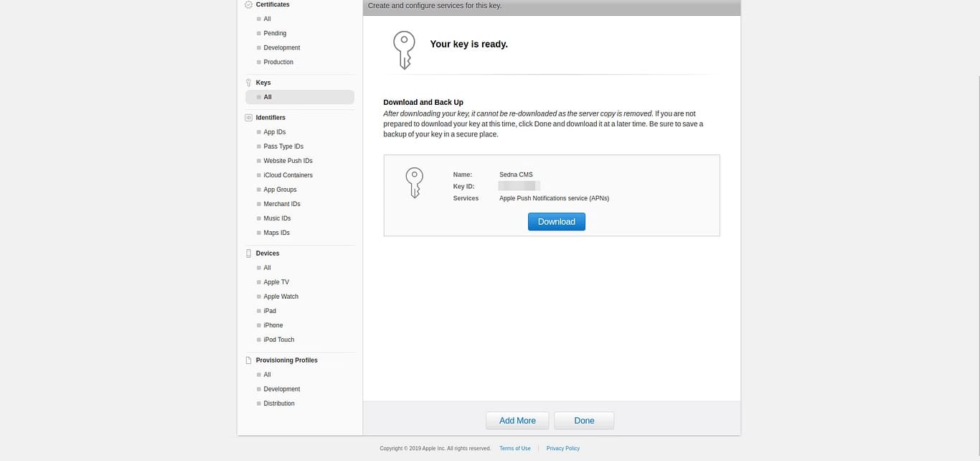Click the Identifiers section icon in the sidebar

(249, 117)
